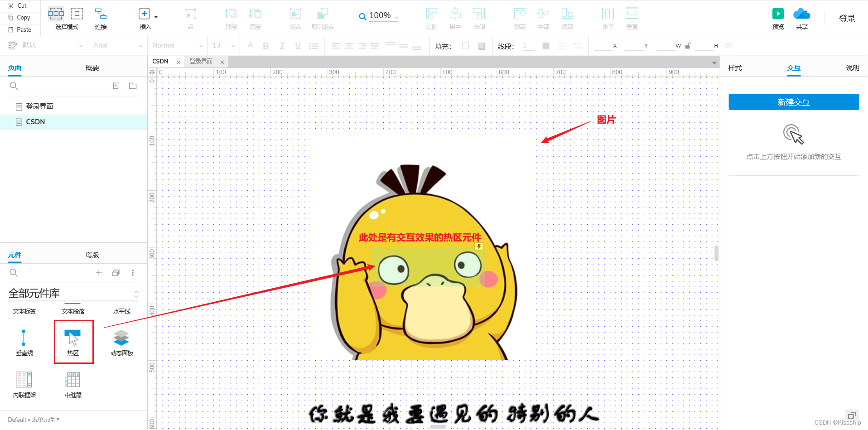Switch to the 登录界面 canvas tab
This screenshot has width=868, height=430.
201,62
